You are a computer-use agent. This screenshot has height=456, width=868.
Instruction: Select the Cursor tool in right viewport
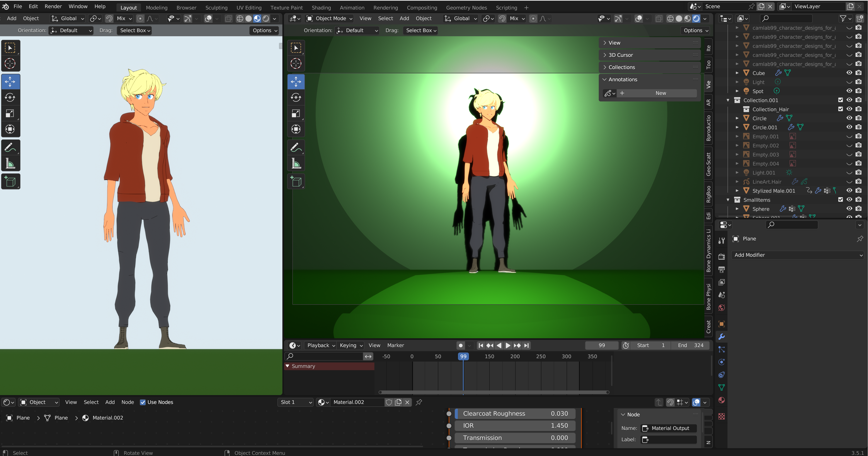296,63
